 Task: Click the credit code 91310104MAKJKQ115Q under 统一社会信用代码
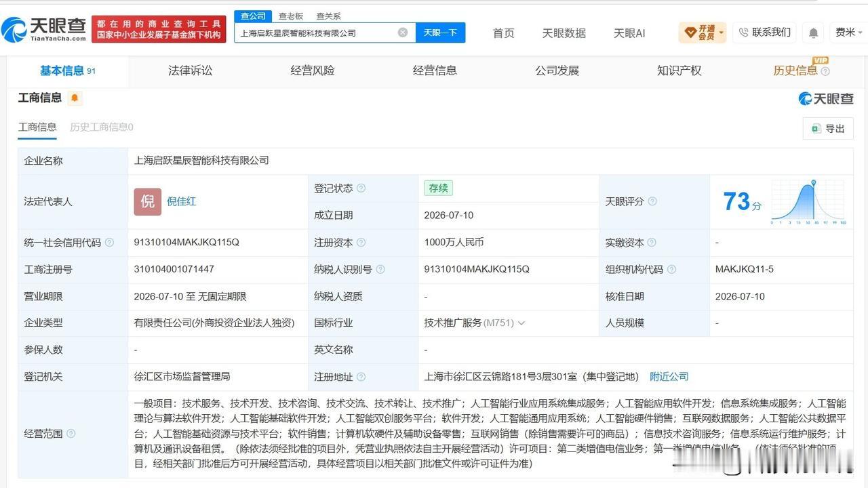(x=186, y=243)
